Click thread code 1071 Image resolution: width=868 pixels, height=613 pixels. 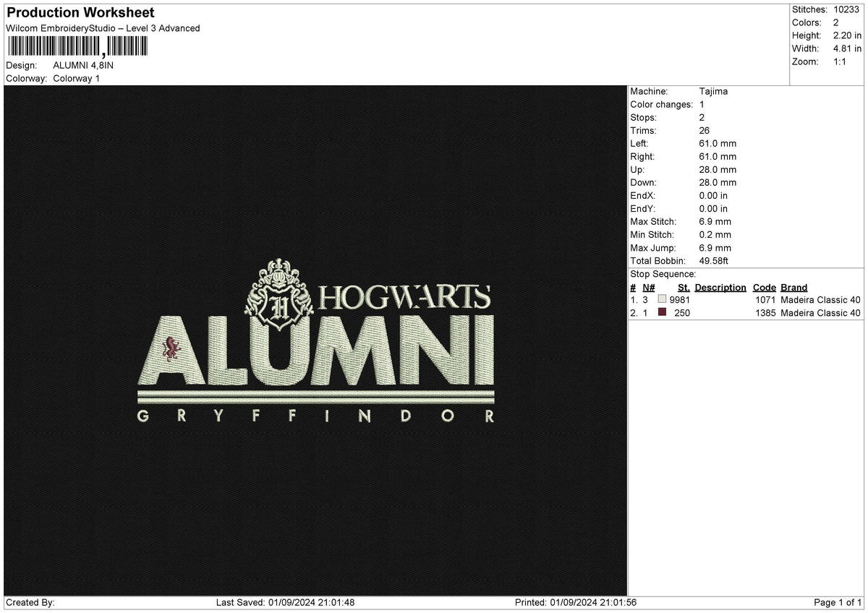pyautogui.click(x=765, y=299)
